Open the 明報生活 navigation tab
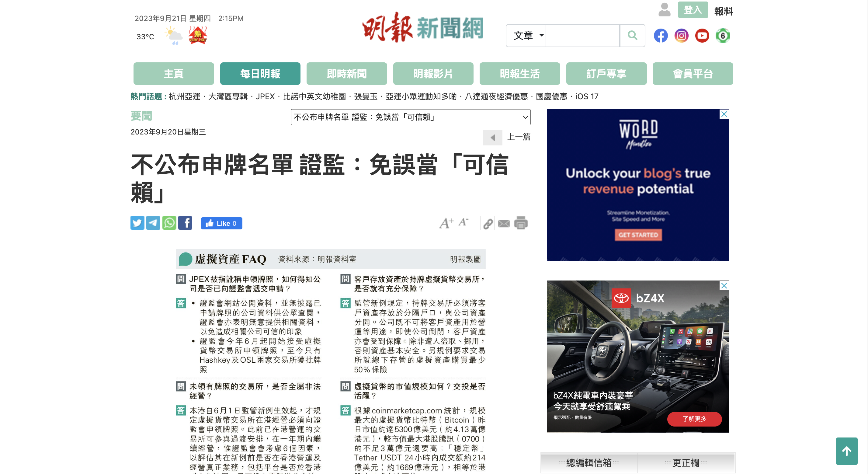The image size is (868, 474). point(520,74)
